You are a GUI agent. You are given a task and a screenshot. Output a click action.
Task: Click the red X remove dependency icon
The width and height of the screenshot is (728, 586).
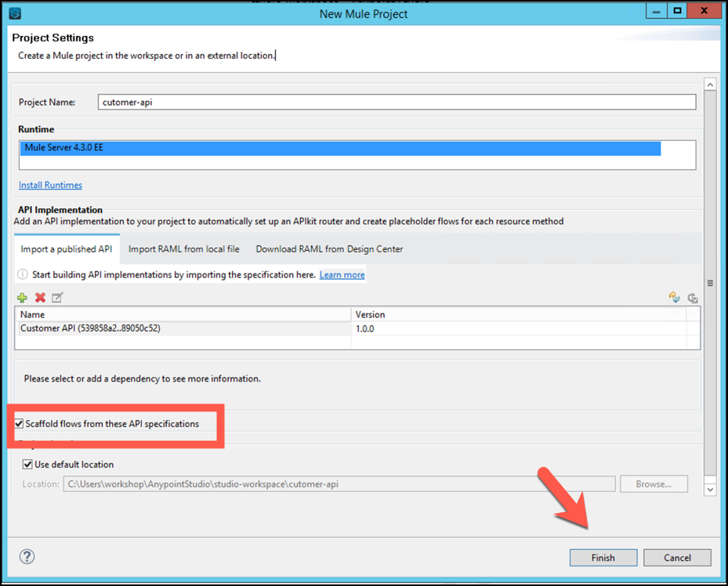pyautogui.click(x=41, y=298)
